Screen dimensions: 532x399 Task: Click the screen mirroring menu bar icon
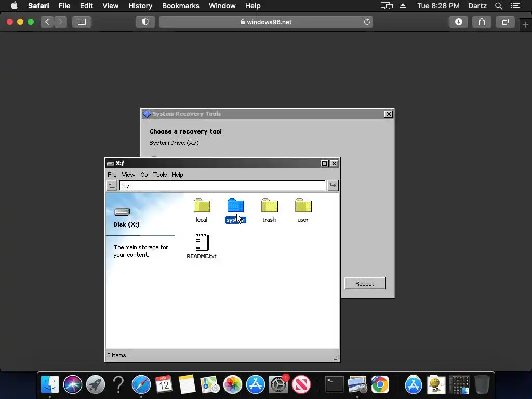click(387, 6)
